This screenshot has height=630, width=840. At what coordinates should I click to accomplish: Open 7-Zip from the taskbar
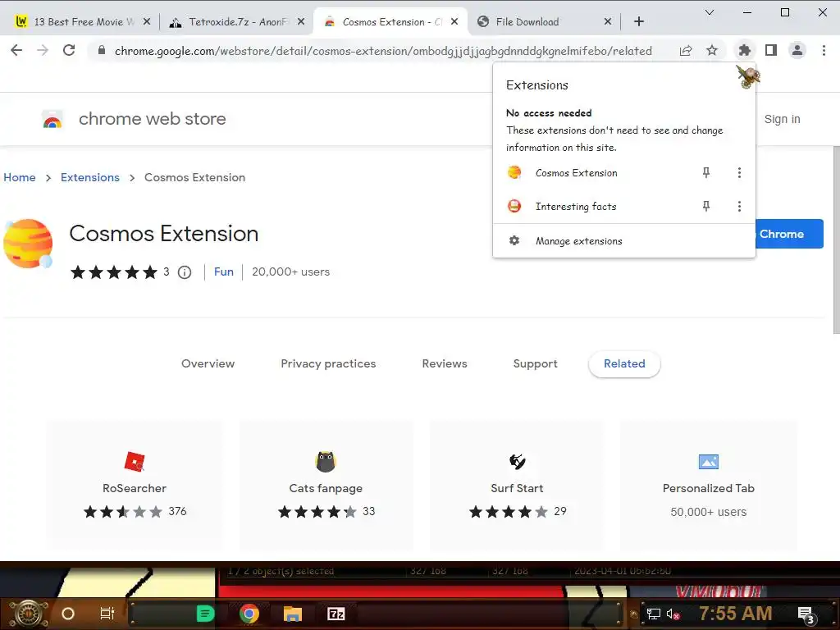click(x=336, y=614)
